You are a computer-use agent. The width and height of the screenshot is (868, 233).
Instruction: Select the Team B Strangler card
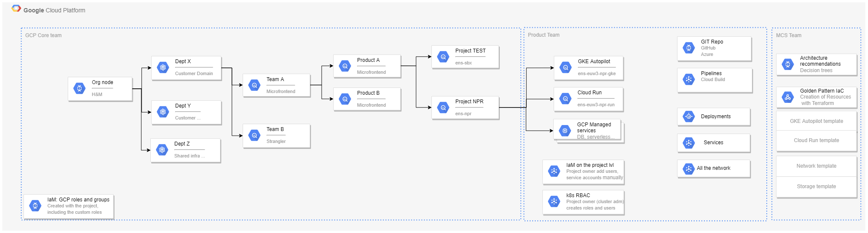click(276, 136)
